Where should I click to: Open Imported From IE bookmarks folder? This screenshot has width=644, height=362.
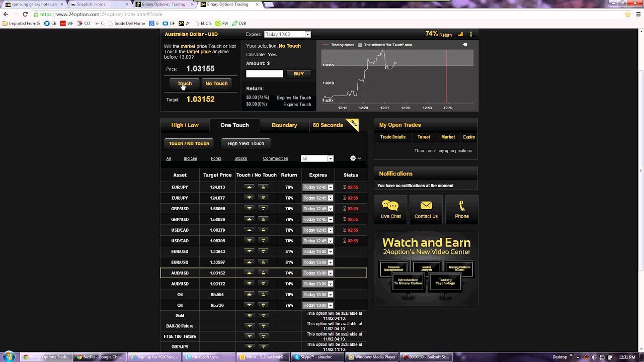[21, 23]
